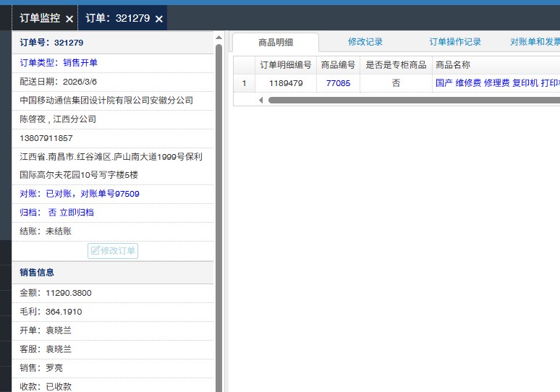Click the 修改订单 edit button
560x392 pixels.
click(113, 250)
